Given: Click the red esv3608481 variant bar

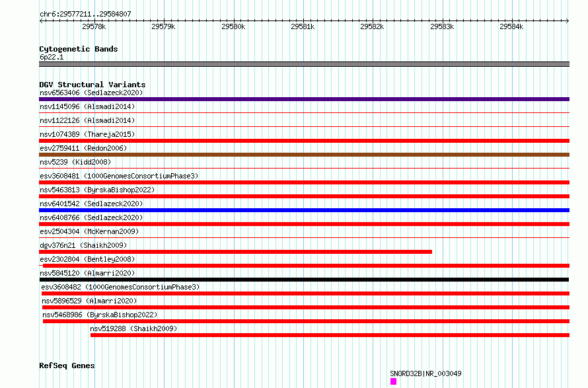Looking at the screenshot, I should 304,182.
